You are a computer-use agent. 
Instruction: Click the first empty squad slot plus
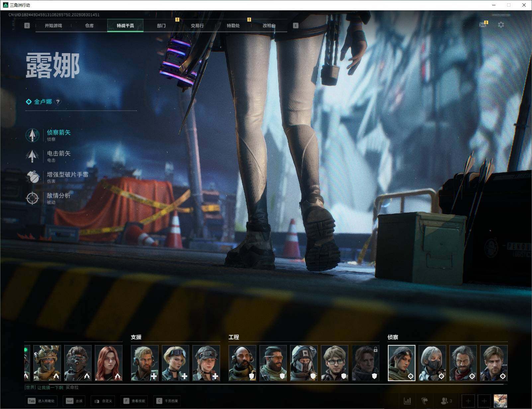click(x=468, y=401)
